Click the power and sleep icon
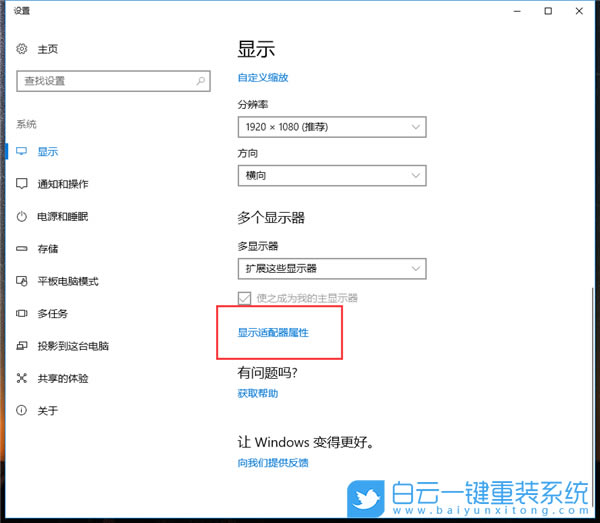 coord(21,217)
